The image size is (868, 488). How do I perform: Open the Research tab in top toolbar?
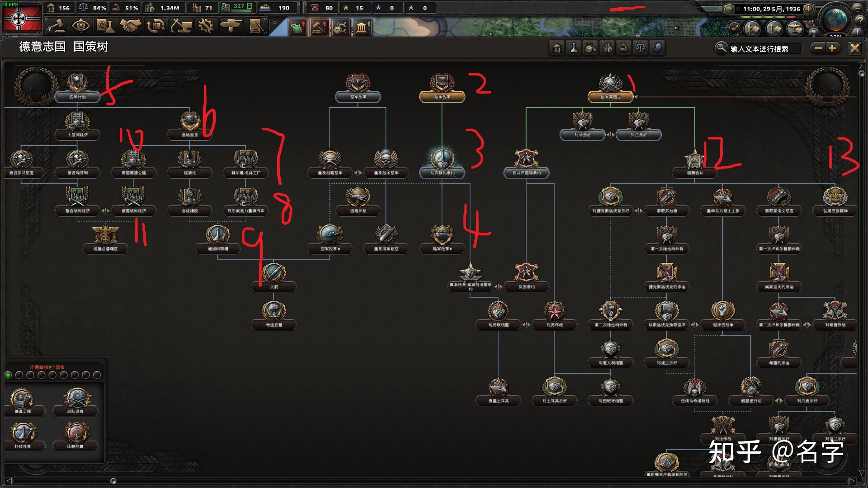tap(106, 26)
